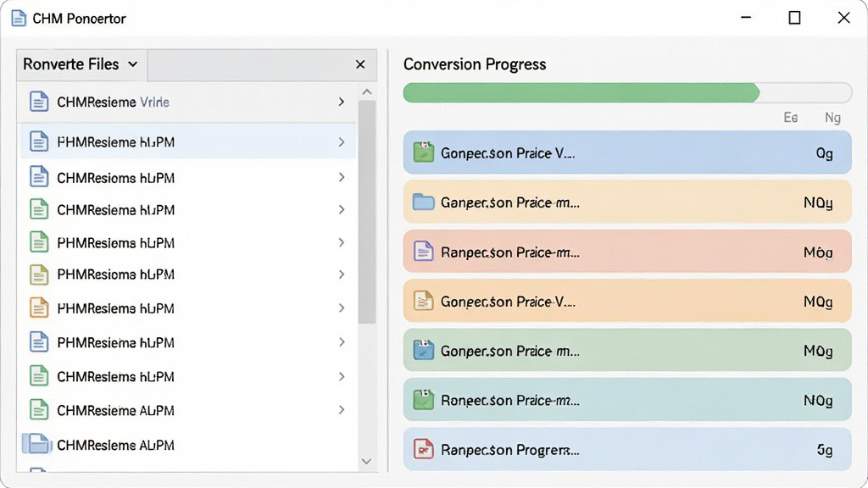Expand the CHMResieme ALPM row chevron
The height and width of the screenshot is (488, 868).
342,410
